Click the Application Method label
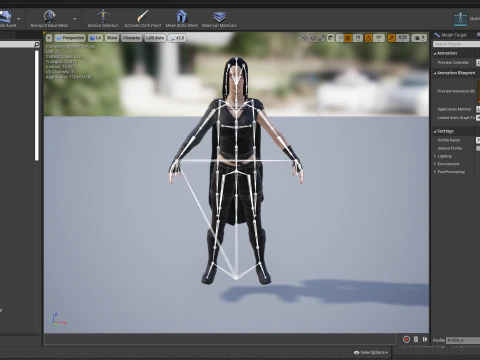480x360 pixels. click(x=454, y=109)
